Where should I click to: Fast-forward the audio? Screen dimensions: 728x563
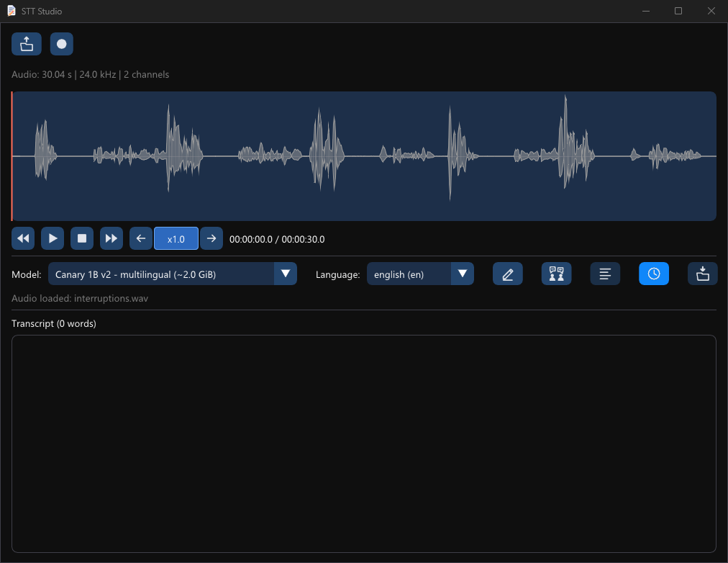[x=112, y=238]
